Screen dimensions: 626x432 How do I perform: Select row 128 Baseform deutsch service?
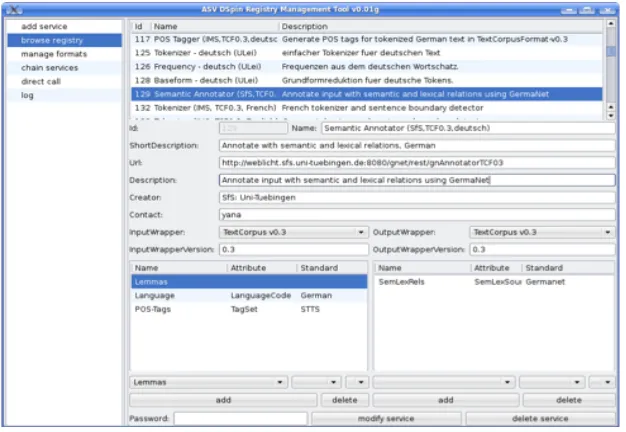click(366, 80)
